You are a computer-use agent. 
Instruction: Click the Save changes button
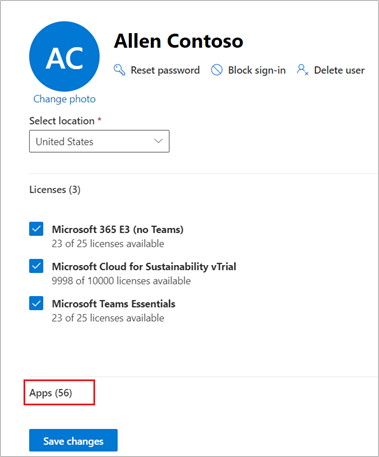click(x=73, y=440)
